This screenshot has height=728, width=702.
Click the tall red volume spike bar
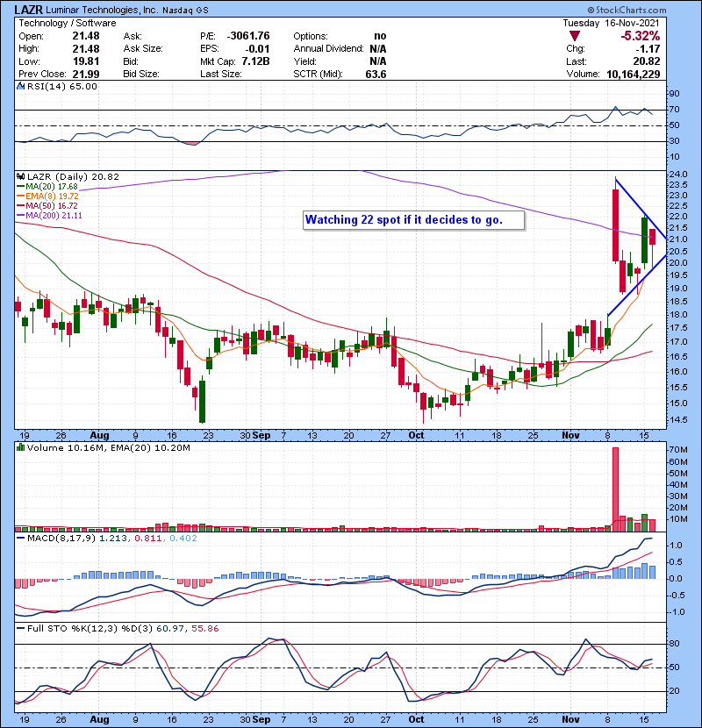coord(616,489)
